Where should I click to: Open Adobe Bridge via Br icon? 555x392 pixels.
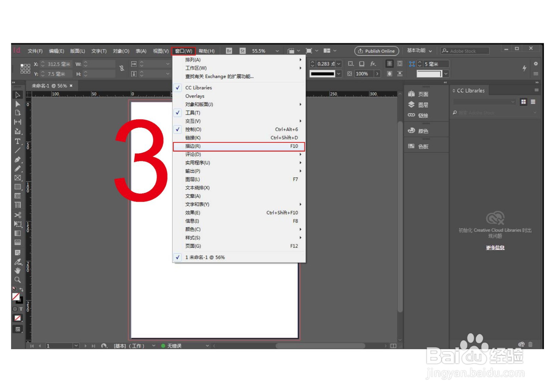point(229,51)
